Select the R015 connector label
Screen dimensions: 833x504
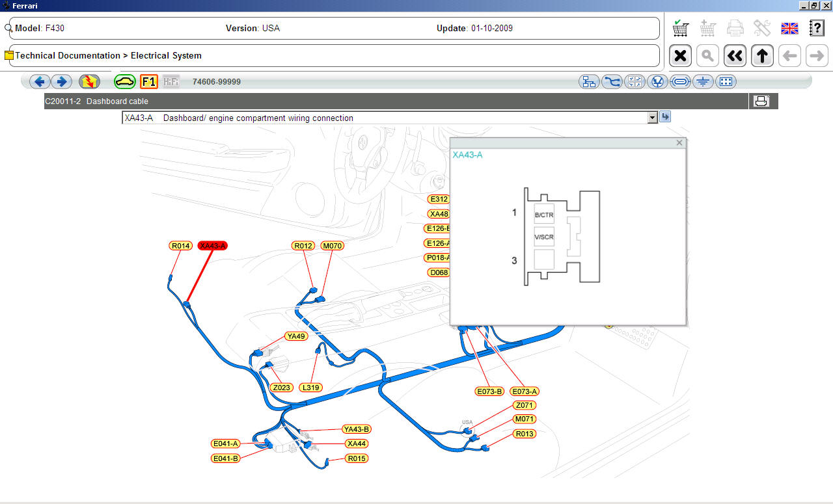click(x=357, y=458)
